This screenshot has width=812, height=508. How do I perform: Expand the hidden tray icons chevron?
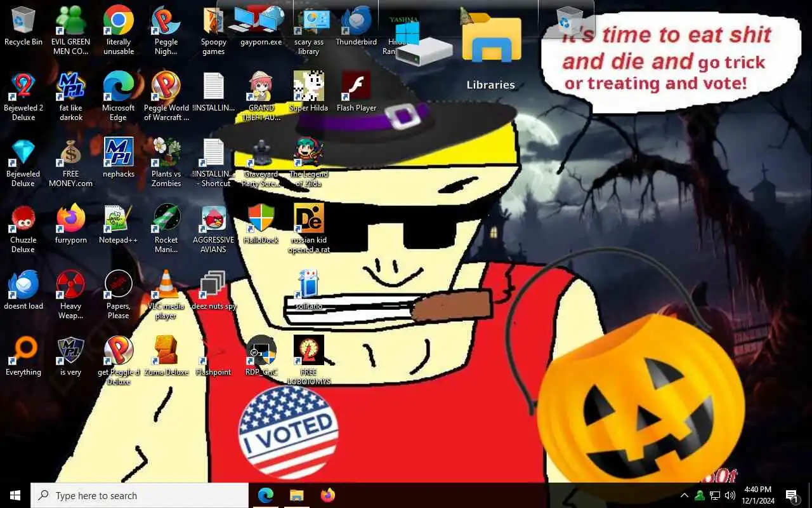(684, 495)
